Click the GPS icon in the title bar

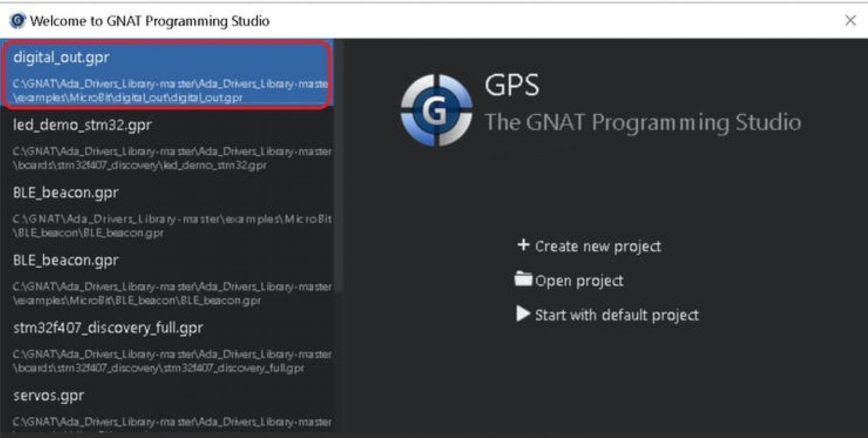click(17, 20)
